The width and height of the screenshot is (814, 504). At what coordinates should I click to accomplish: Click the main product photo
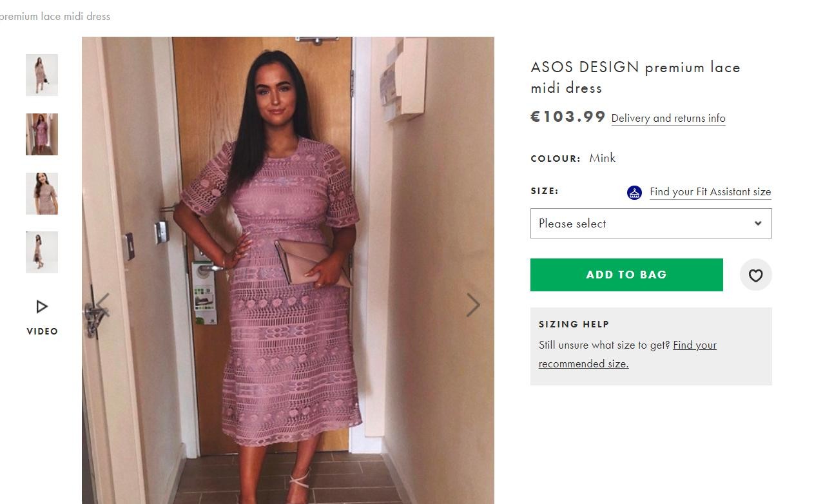(288, 271)
